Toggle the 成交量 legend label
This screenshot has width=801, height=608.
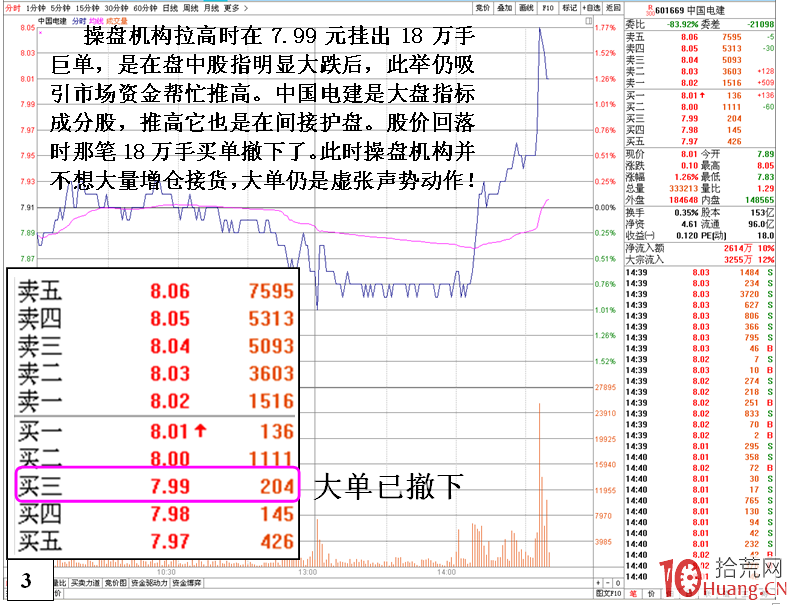(116, 21)
